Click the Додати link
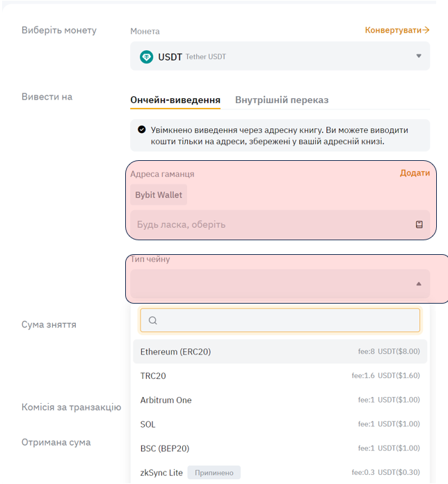 [x=415, y=173]
